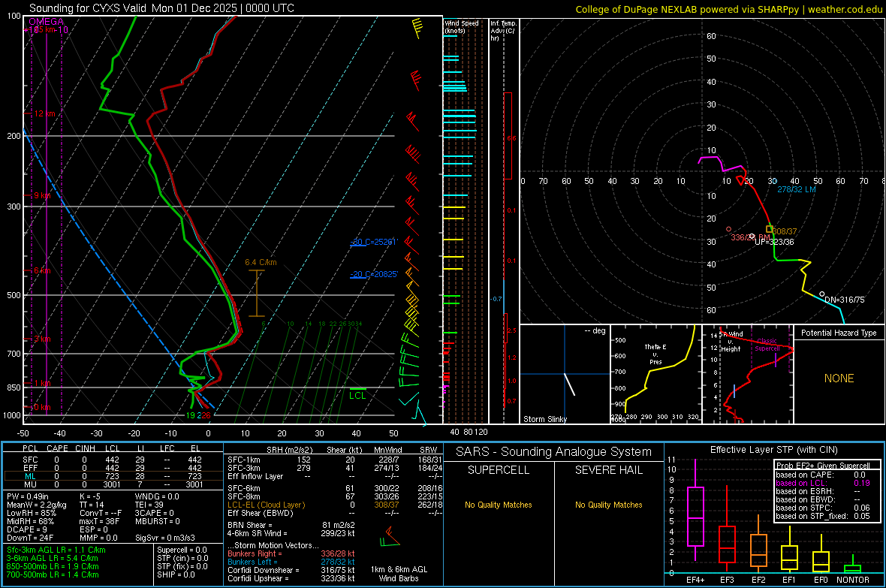Click the red 'Bunkers Right' vector line
The image size is (886, 588).
coord(291,553)
